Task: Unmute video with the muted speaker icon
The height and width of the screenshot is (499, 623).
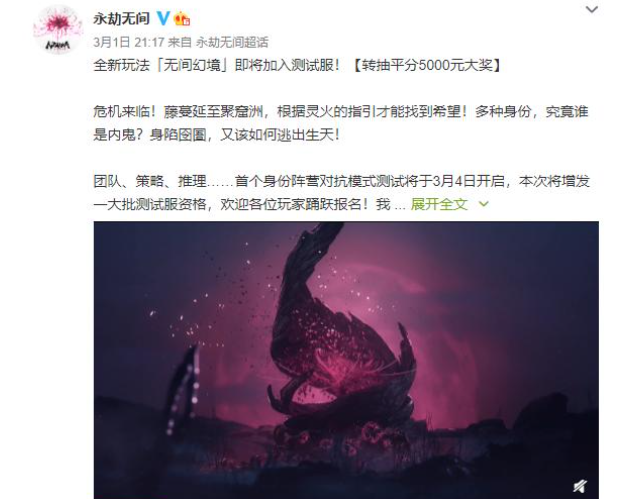Action: [580, 486]
